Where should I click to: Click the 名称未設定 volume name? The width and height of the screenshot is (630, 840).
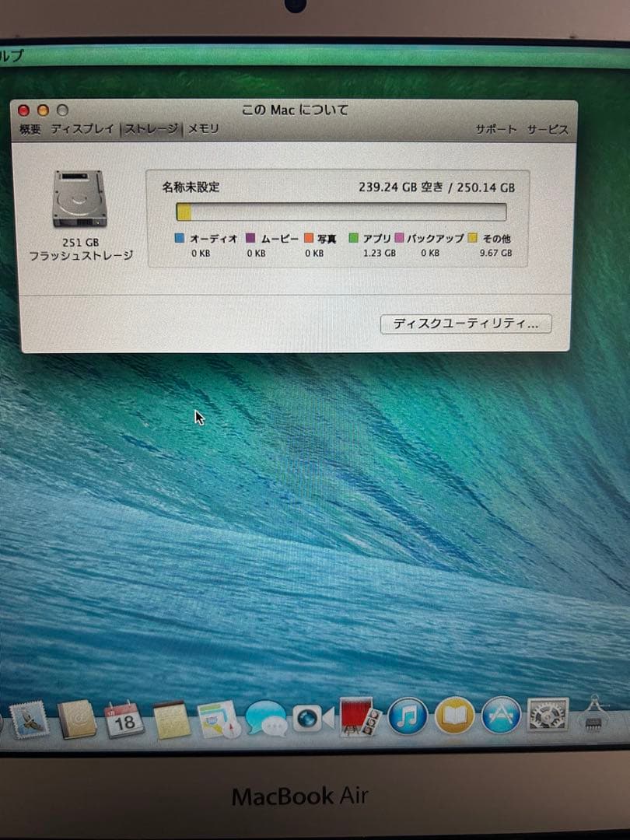pos(191,187)
